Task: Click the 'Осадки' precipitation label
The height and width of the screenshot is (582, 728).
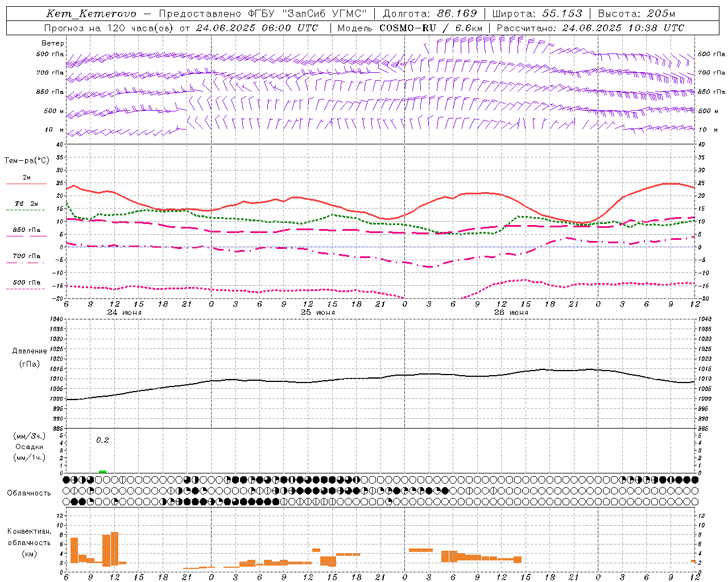Action: (x=29, y=447)
